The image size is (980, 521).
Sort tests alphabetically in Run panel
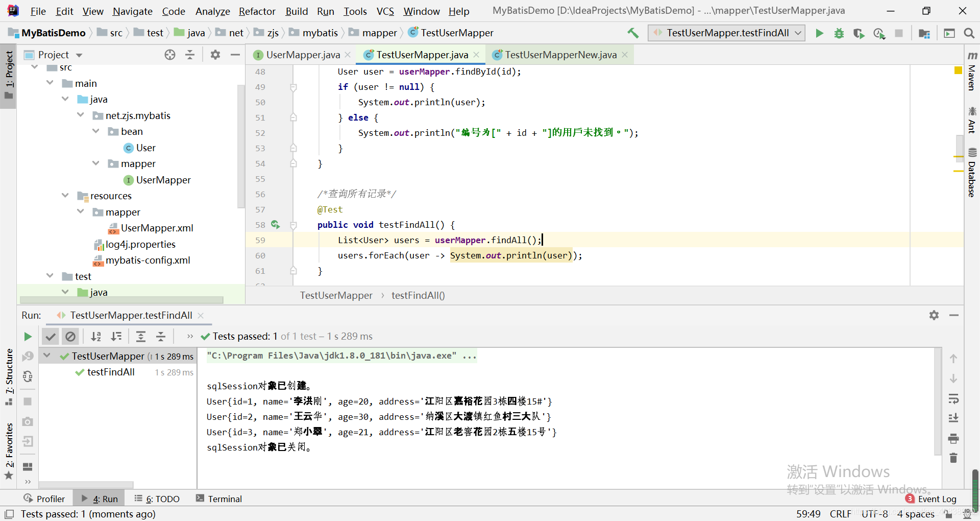pyautogui.click(x=95, y=336)
